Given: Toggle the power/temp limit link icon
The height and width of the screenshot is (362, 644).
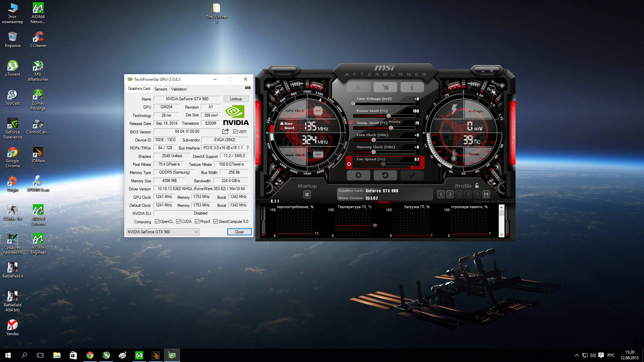Looking at the screenshot, I should point(351,122).
